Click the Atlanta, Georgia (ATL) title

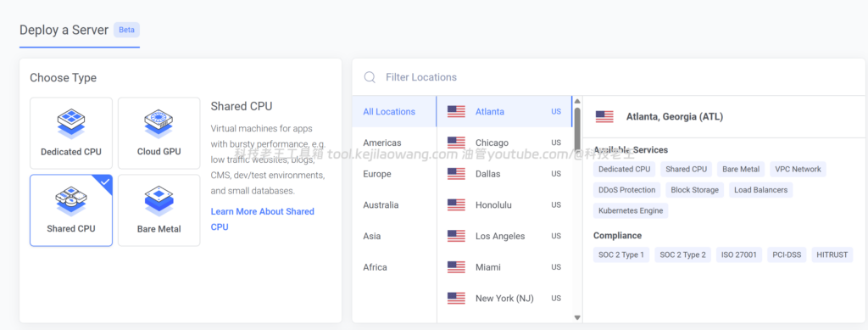click(x=674, y=117)
